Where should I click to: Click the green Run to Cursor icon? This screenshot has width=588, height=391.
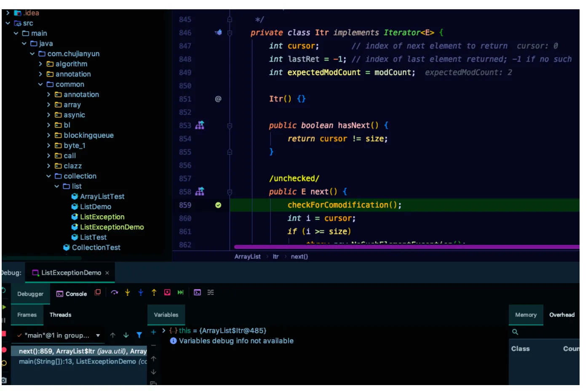181,292
